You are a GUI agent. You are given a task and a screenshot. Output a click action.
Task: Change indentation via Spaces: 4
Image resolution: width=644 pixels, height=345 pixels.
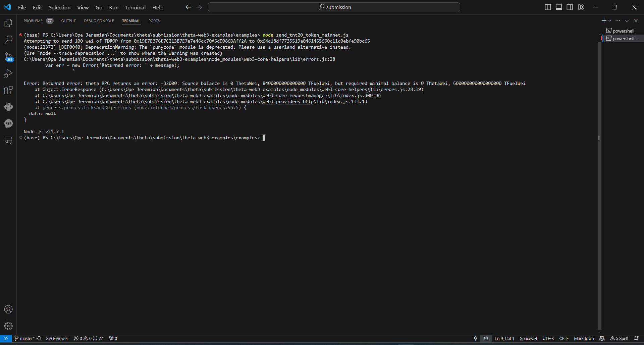528,338
